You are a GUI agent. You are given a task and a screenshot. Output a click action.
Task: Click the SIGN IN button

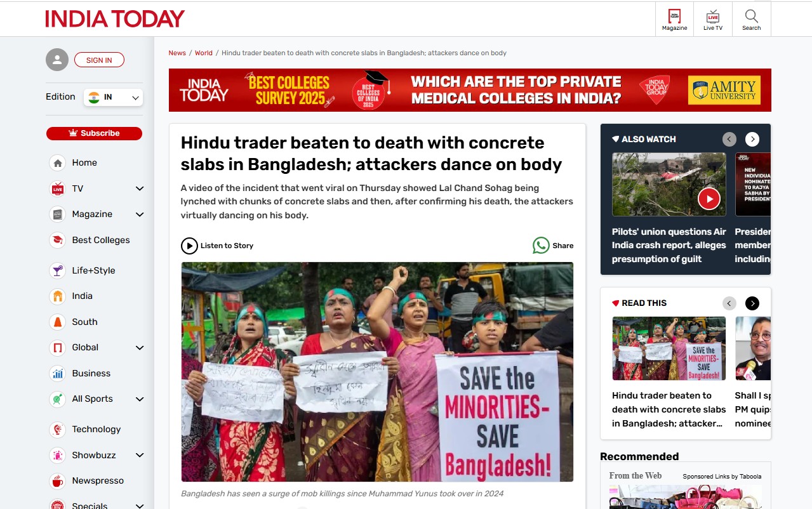99,60
